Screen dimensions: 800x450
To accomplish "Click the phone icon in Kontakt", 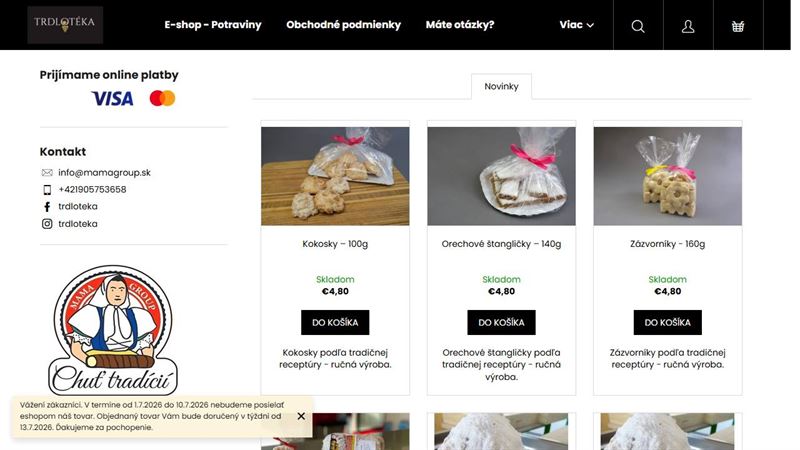I will pyautogui.click(x=47, y=190).
